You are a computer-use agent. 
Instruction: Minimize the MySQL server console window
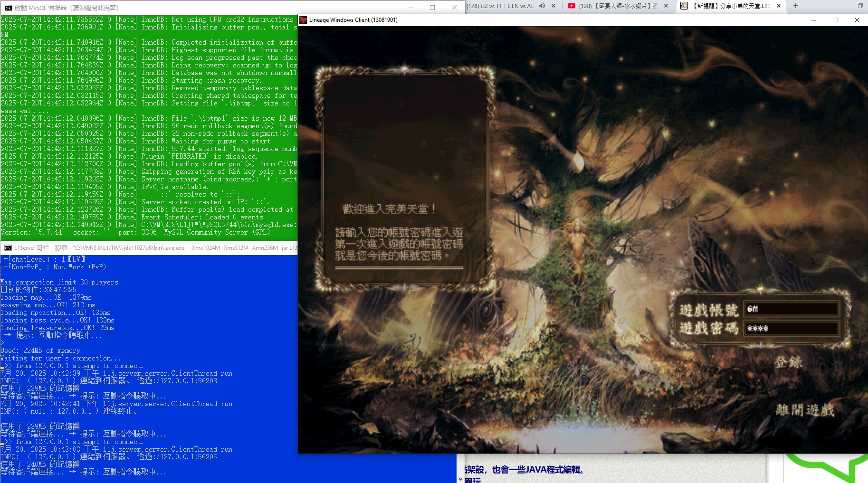point(411,8)
